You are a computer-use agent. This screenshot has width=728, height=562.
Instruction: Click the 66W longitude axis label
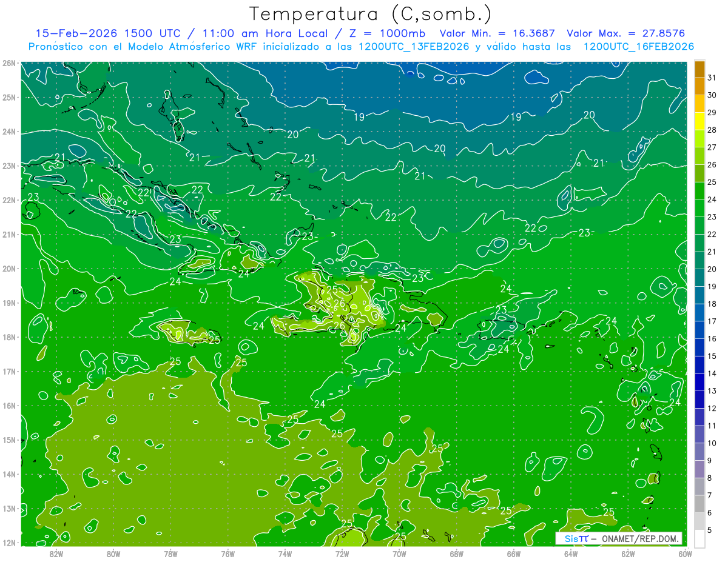click(x=513, y=554)
